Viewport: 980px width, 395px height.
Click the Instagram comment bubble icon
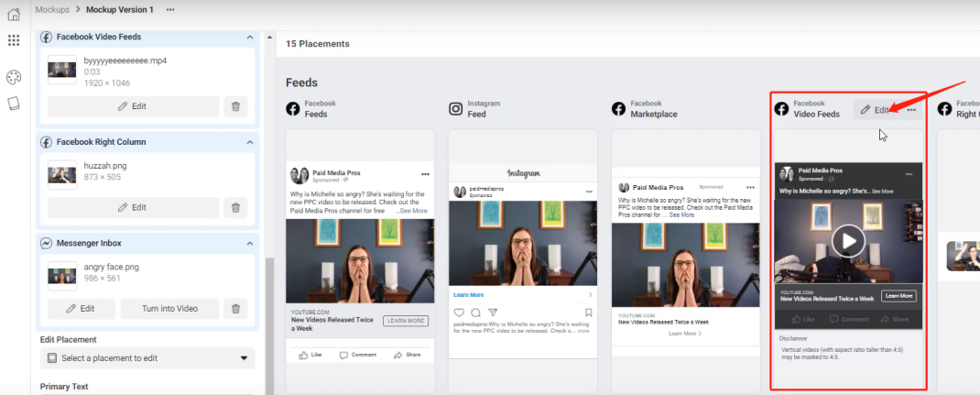pyautogui.click(x=476, y=313)
